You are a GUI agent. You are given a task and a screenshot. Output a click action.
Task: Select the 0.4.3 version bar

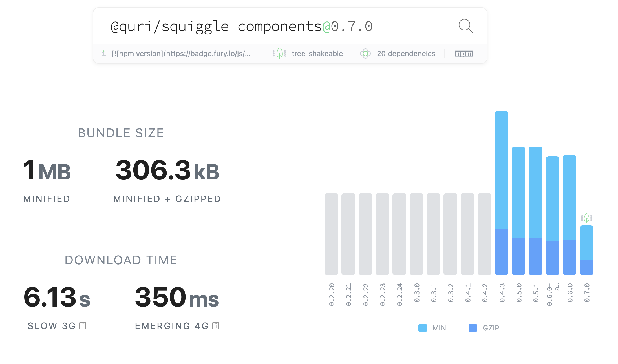point(501,193)
